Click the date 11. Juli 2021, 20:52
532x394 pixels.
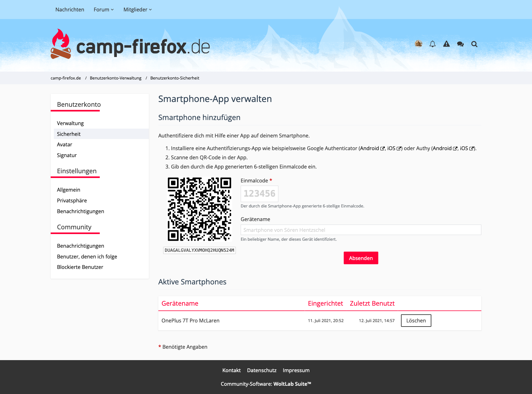(x=326, y=321)
